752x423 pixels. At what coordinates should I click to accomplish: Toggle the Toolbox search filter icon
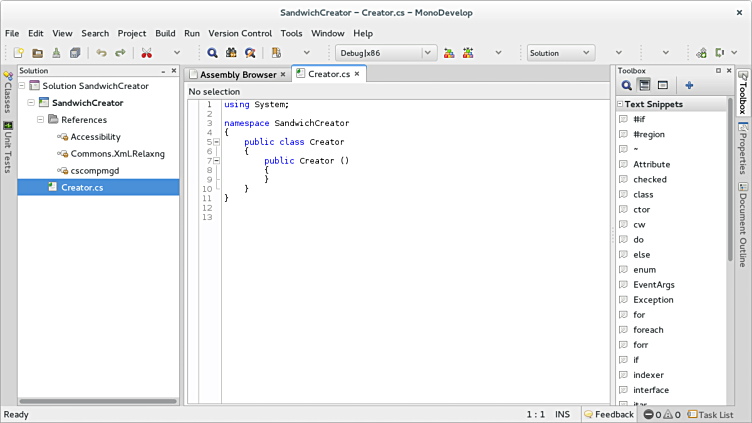tap(627, 86)
